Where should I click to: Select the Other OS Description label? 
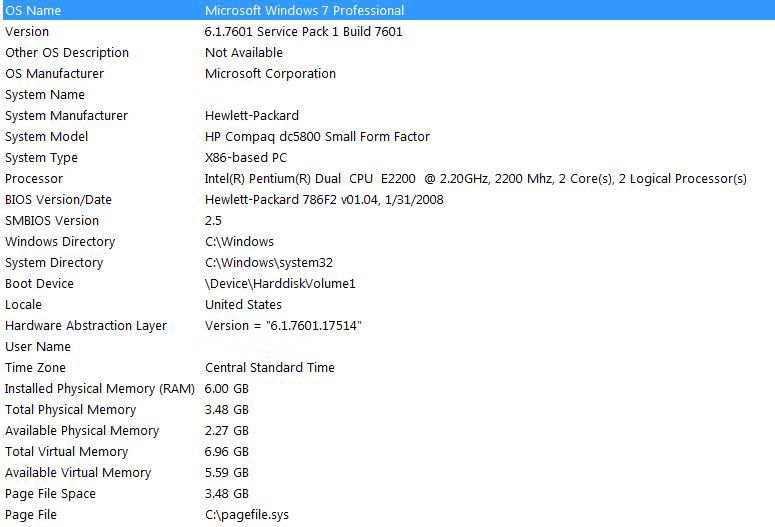tap(67, 52)
